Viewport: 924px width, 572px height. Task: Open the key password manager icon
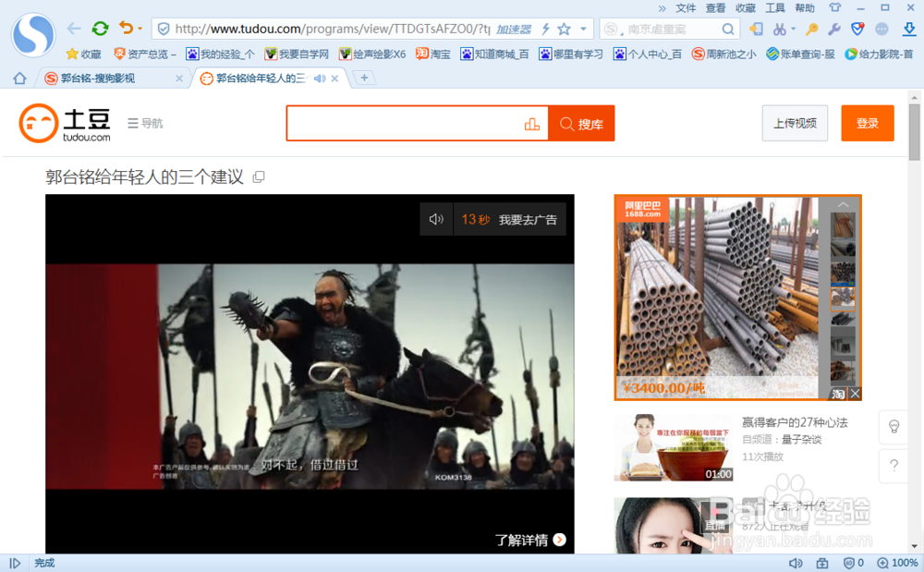pos(812,29)
